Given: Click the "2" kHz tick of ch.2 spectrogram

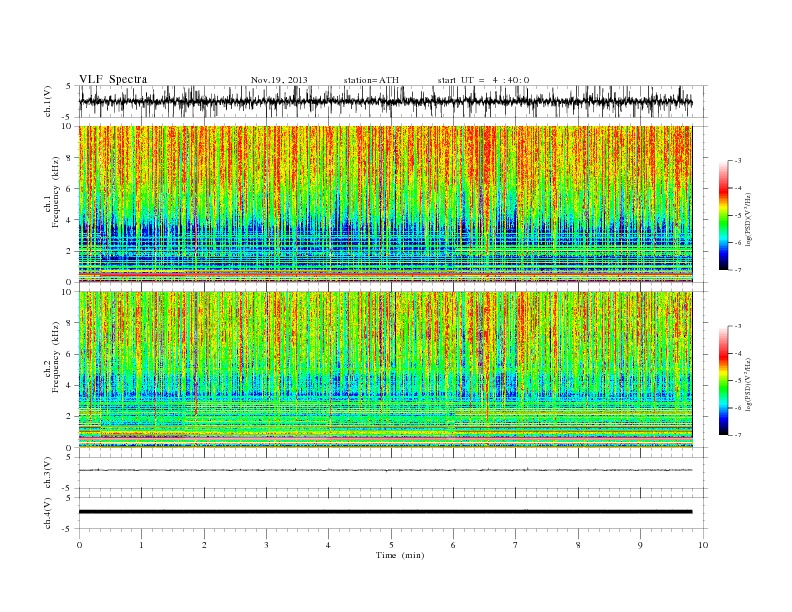Looking at the screenshot, I should point(70,417).
